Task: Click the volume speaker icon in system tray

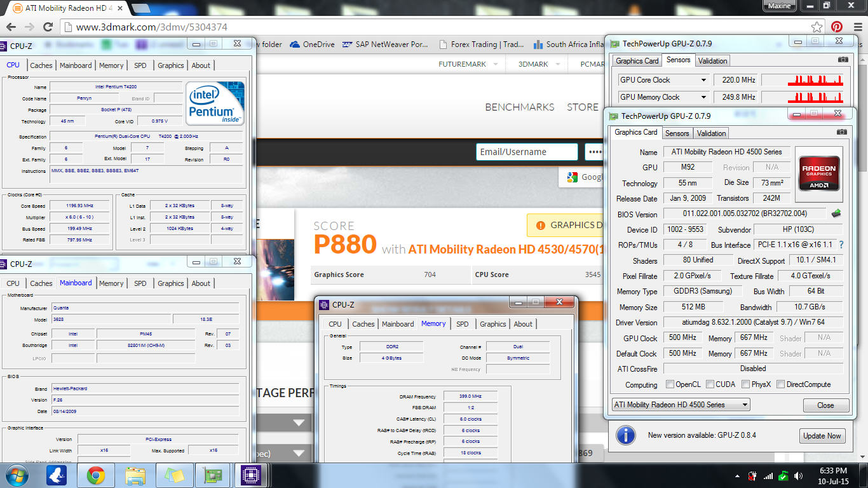Action: coord(799,475)
